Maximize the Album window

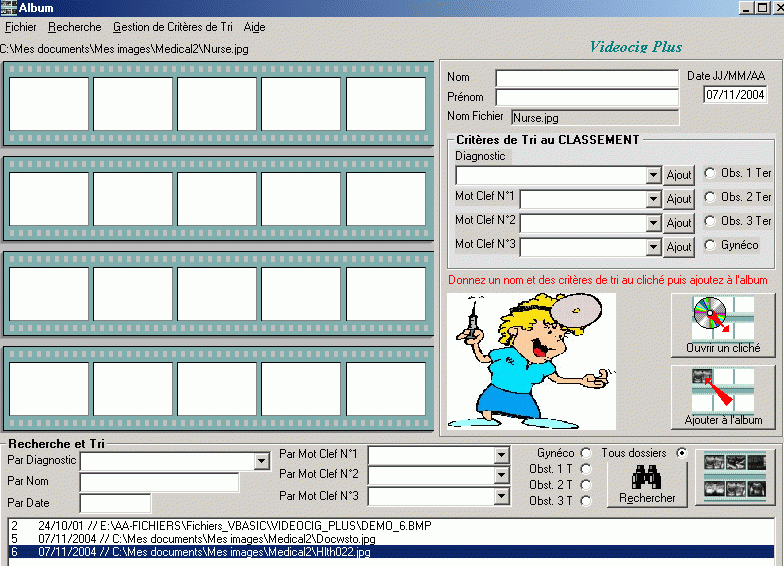click(762, 8)
